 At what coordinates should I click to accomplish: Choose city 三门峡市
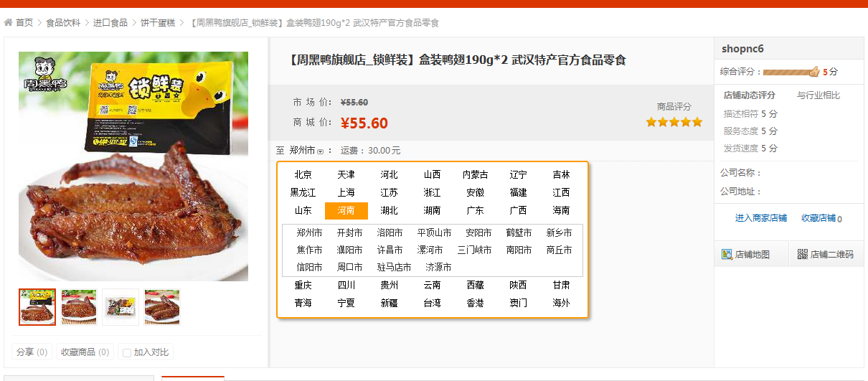[474, 250]
